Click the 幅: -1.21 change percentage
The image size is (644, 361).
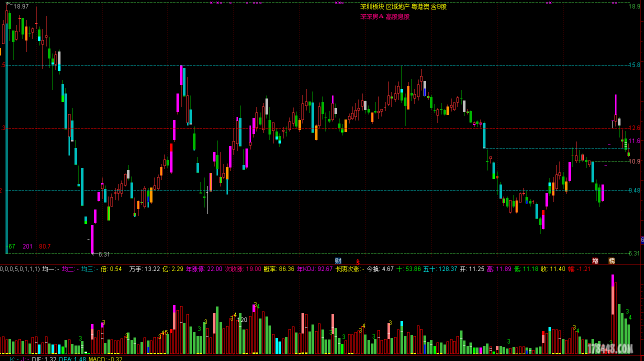[x=579, y=269]
